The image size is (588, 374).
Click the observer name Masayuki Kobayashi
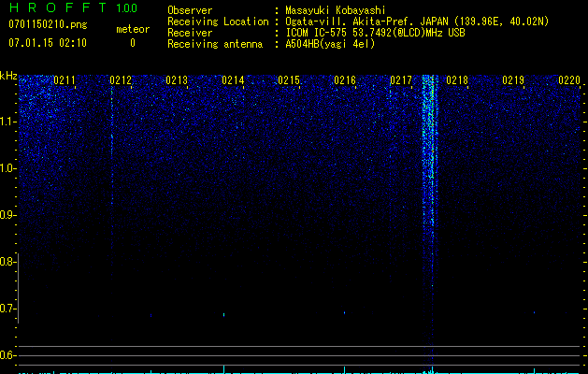[336, 10]
